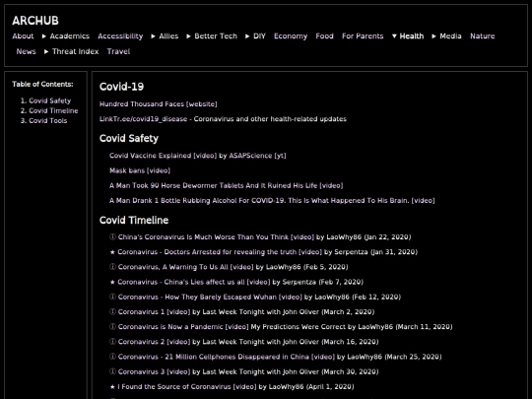The height and width of the screenshot is (399, 532).
Task: Click info icon beside Coronavirus 3 entry
Action: [x=112, y=371]
